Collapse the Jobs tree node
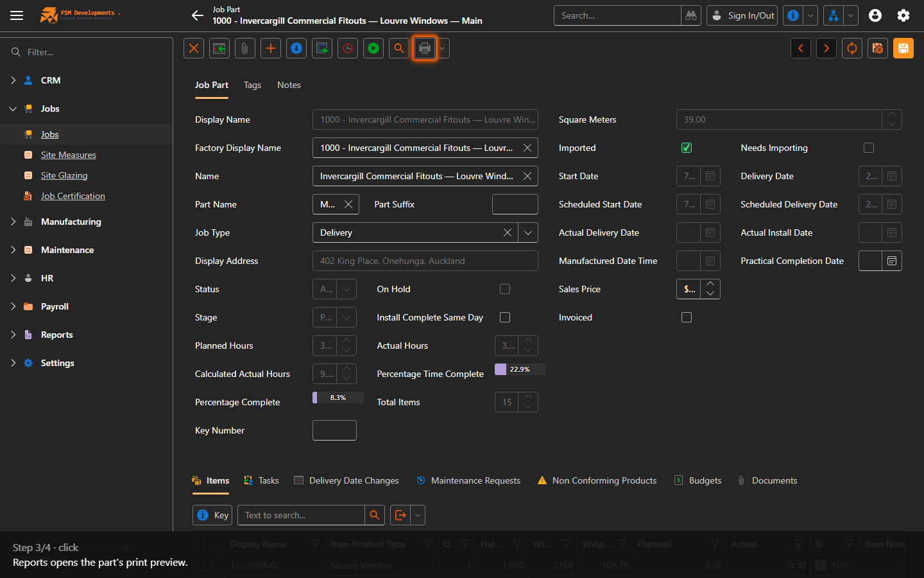Screen dimensions: 924x578 click(x=13, y=109)
